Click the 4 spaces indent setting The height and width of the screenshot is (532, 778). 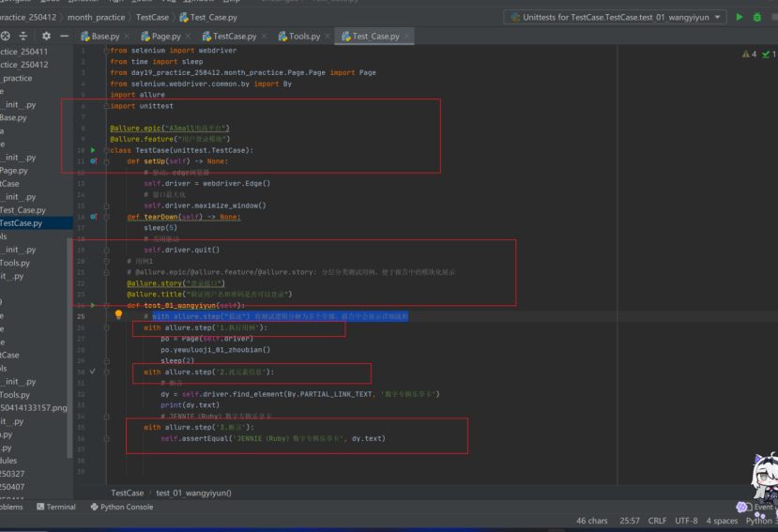tap(722, 521)
